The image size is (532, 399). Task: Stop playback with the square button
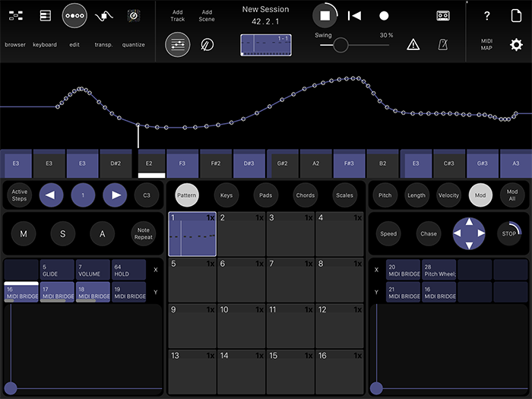(325, 16)
